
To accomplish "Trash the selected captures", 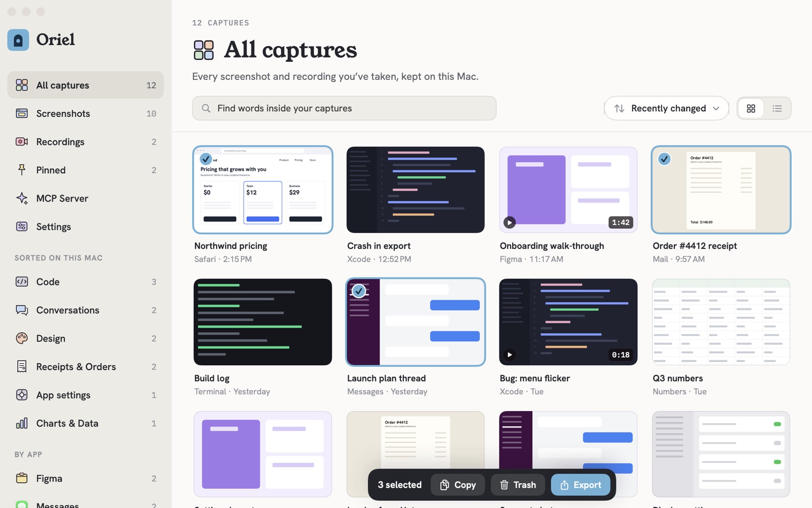I will 518,485.
